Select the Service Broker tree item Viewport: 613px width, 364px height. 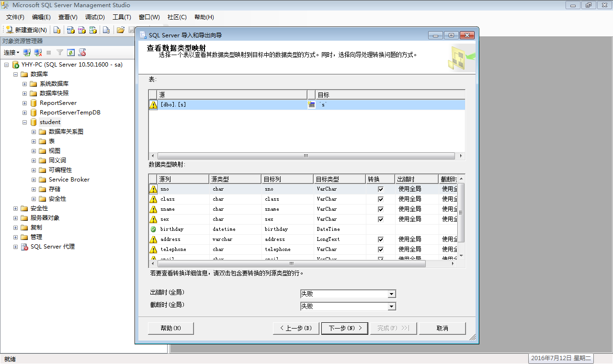(x=69, y=180)
